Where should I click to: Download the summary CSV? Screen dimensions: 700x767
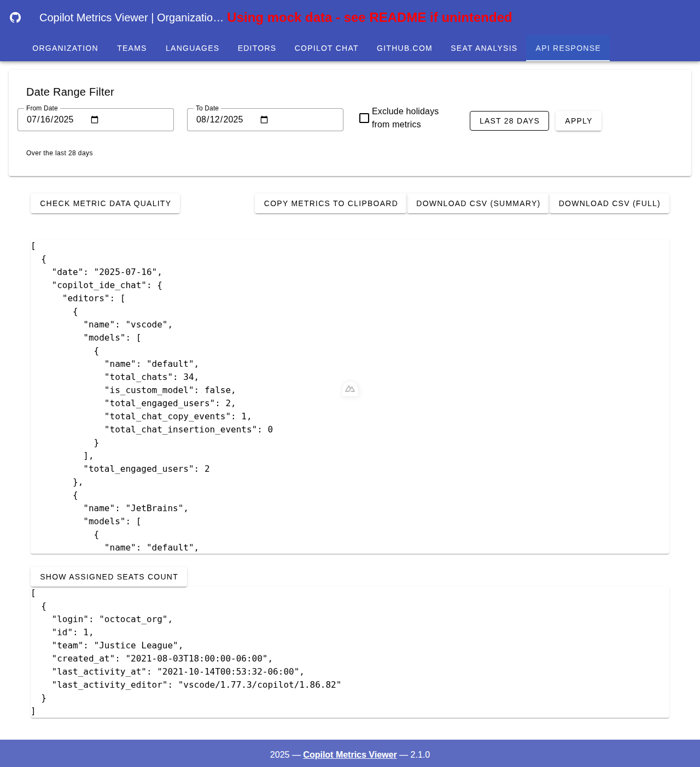tap(478, 203)
